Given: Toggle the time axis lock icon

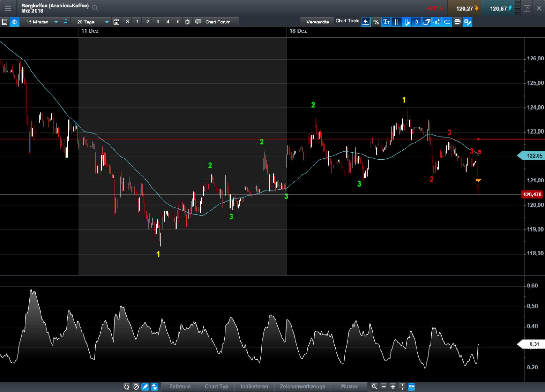Looking at the screenshot, I should (x=66, y=22).
